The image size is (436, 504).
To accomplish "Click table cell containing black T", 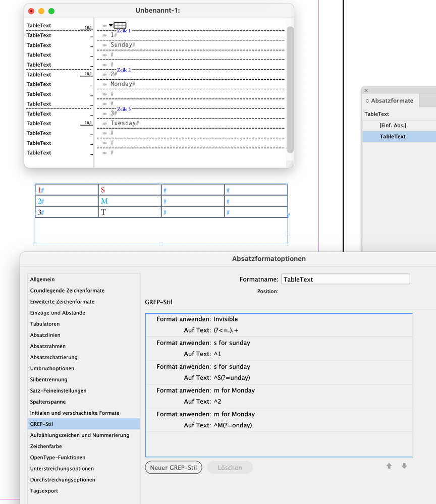I will point(130,212).
